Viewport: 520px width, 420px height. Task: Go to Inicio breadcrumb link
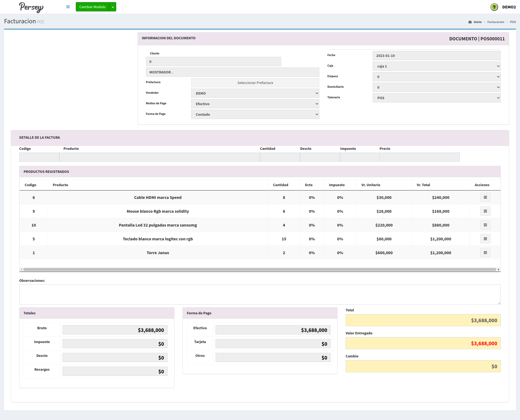pyautogui.click(x=477, y=22)
